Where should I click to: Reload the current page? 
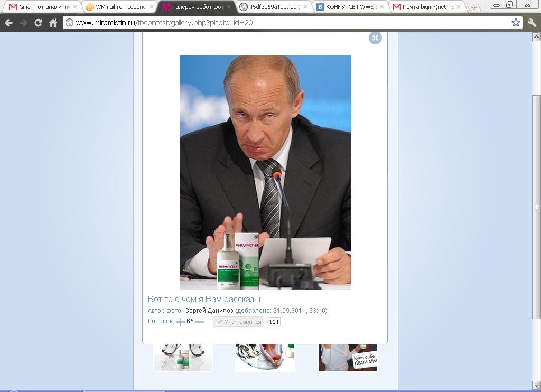[x=38, y=23]
